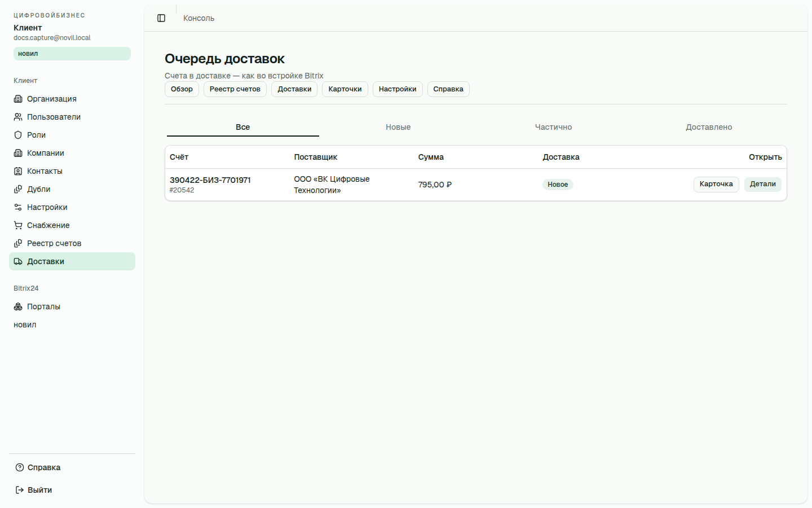Open the Реестр счетов chip button
Image resolution: width=812 pixels, height=508 pixels.
(x=235, y=89)
